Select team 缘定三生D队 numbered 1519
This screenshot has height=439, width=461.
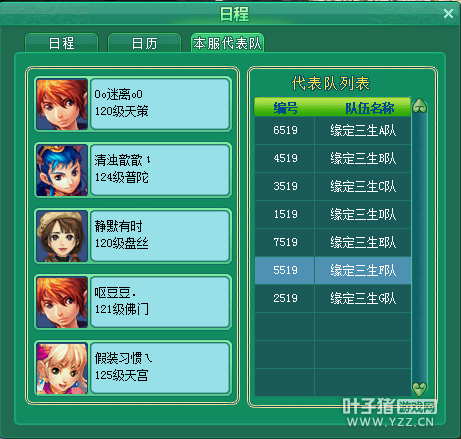coord(333,214)
